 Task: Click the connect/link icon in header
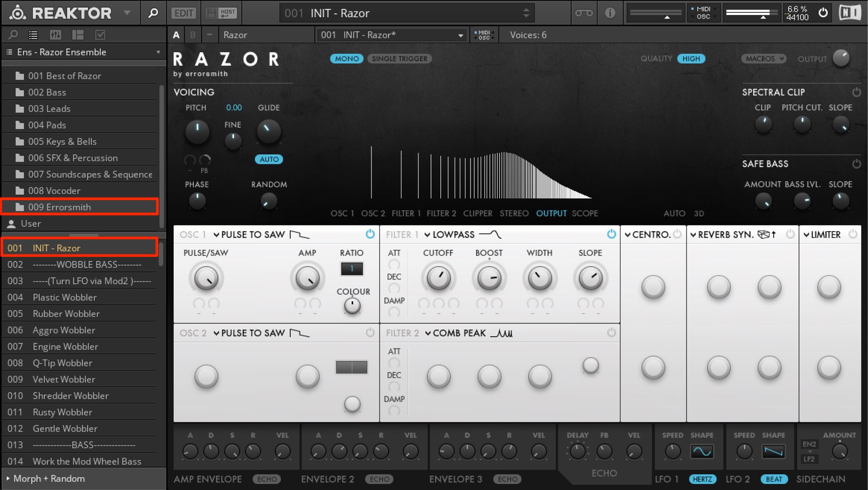pyautogui.click(x=584, y=13)
